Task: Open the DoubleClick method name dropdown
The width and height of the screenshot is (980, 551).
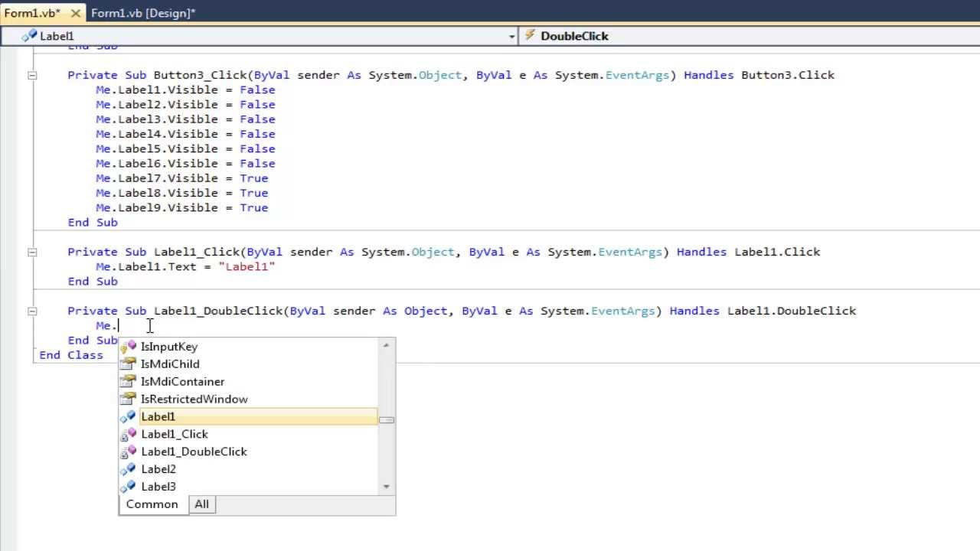Action: [749, 36]
